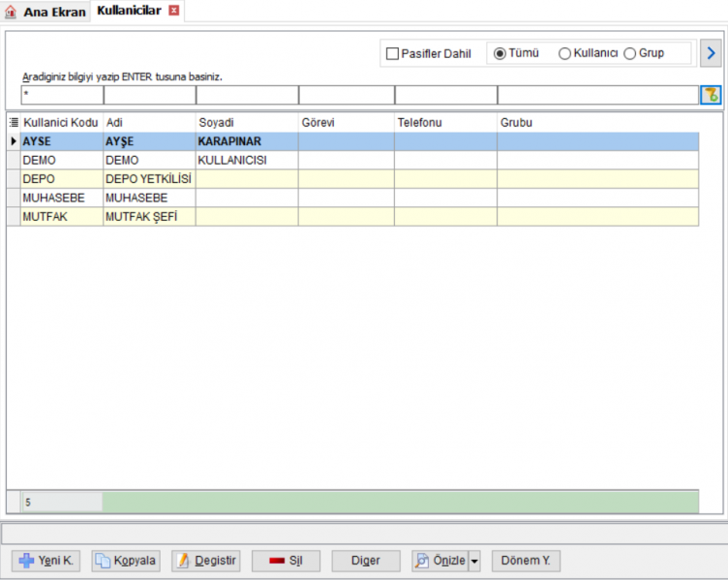The image size is (728, 580).
Task: Open the grid column chooser icon
Action: coord(14,122)
